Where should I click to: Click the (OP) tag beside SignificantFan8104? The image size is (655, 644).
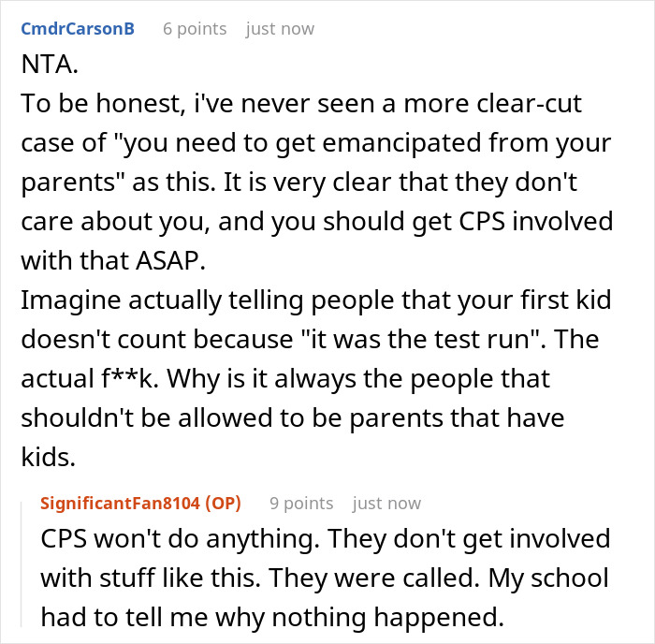coord(223,504)
